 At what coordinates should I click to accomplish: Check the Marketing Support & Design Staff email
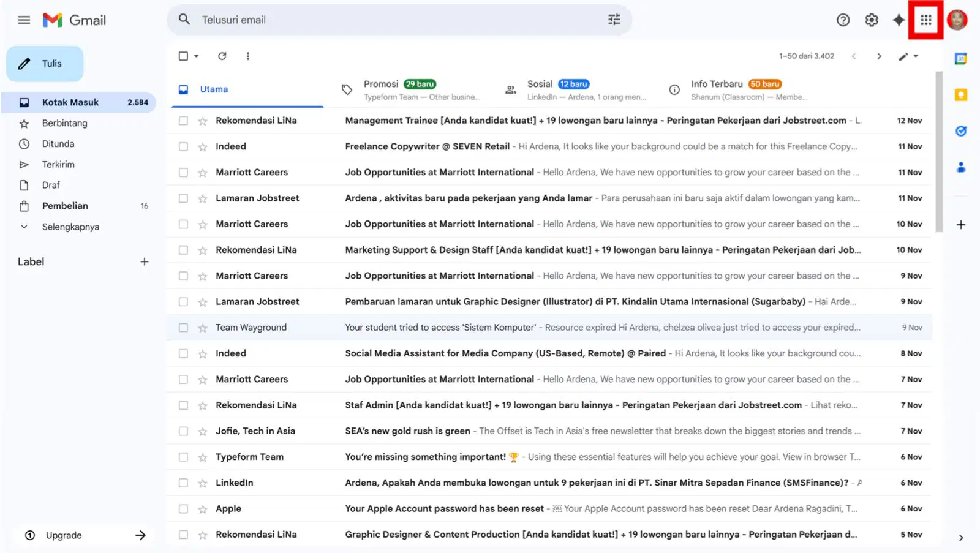pyautogui.click(x=183, y=250)
